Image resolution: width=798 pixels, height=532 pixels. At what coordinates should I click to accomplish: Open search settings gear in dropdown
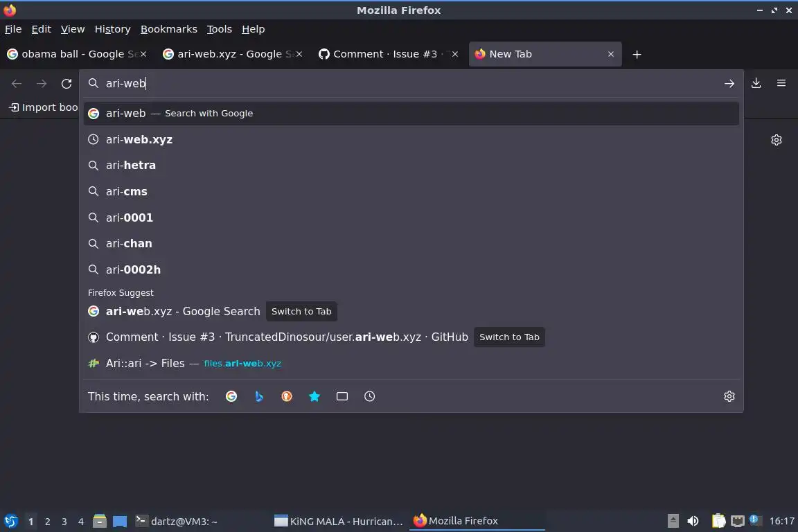coord(729,396)
